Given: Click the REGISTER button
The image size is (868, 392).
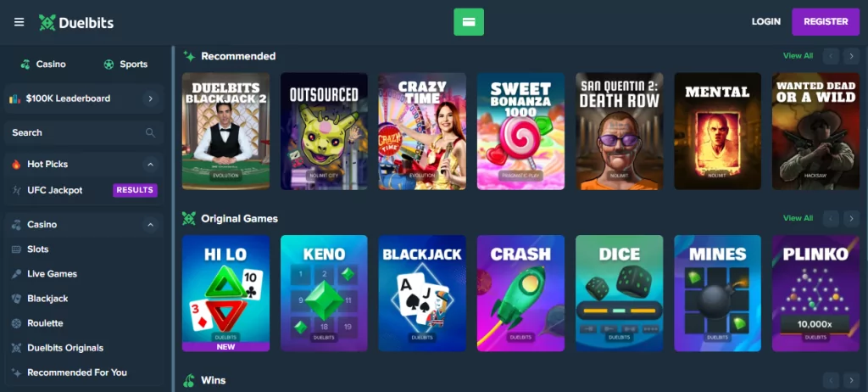Looking at the screenshot, I should (x=826, y=21).
